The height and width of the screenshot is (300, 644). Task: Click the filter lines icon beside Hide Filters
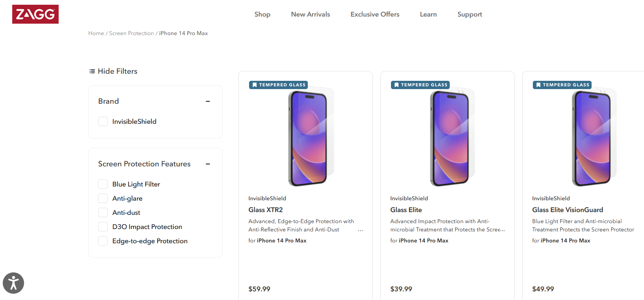[x=92, y=71]
